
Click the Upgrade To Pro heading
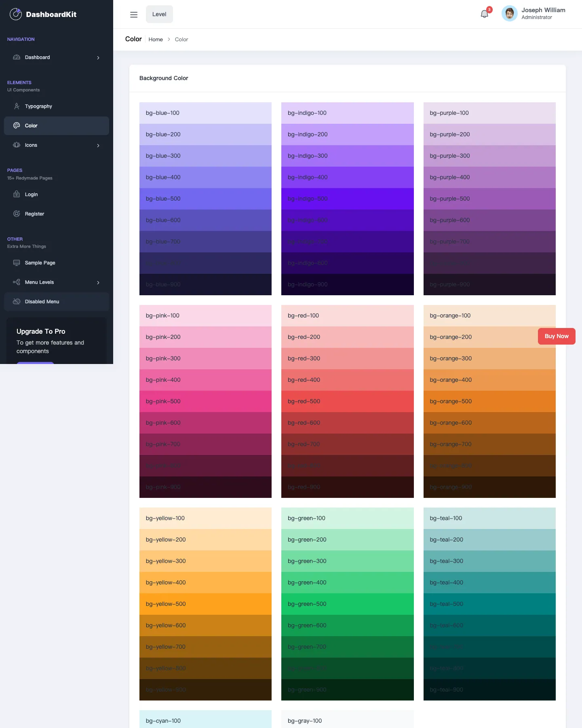coord(41,331)
